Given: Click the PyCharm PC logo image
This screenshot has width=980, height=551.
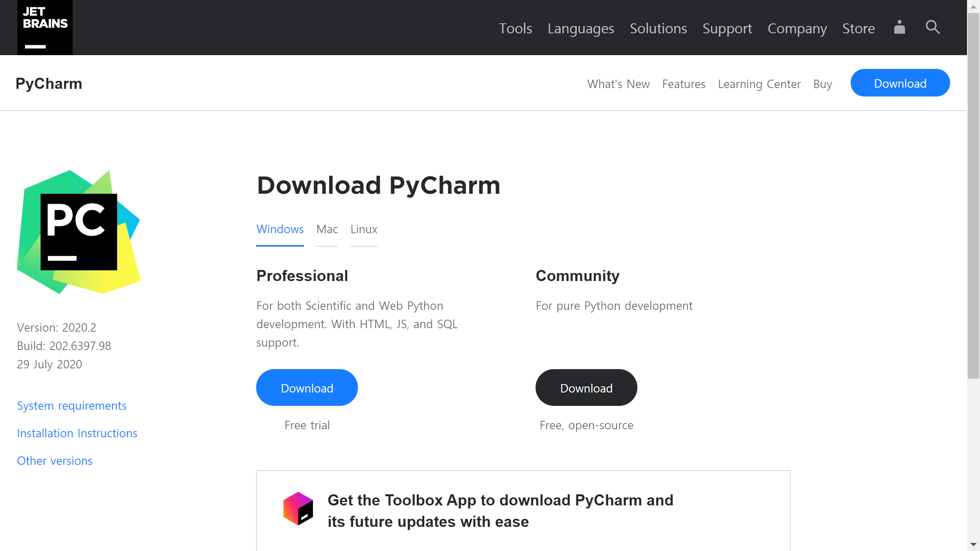Looking at the screenshot, I should 78,232.
